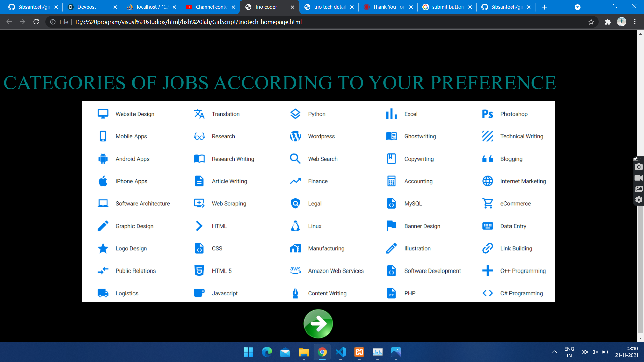The height and width of the screenshot is (362, 644).
Task: Select the Internet Marketing link
Action: pyautogui.click(x=523, y=181)
